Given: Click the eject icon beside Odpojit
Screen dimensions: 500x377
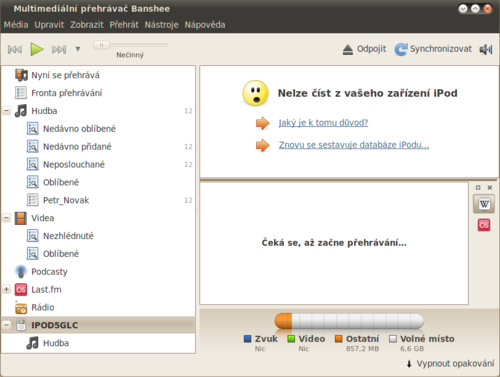Looking at the screenshot, I should 348,50.
